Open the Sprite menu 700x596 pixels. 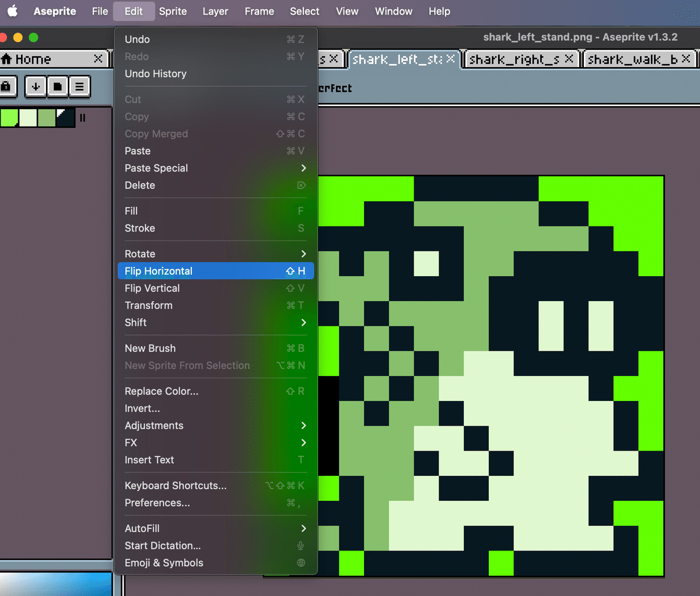pyautogui.click(x=173, y=11)
